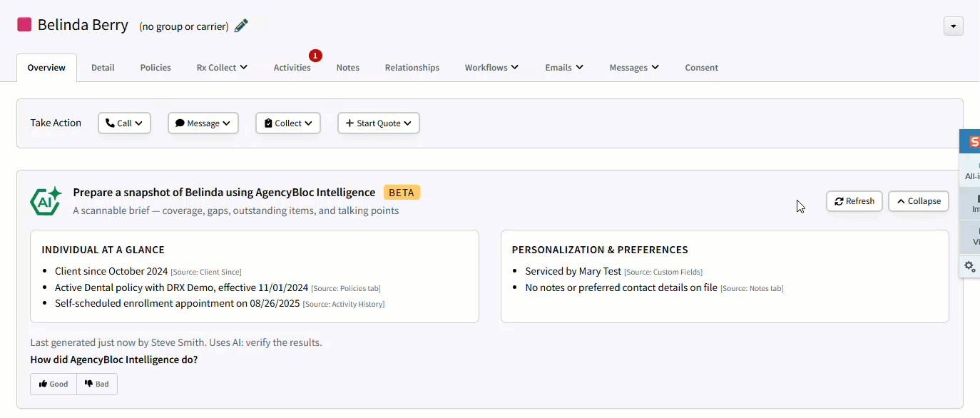Expand the Emails tab menu

tap(564, 68)
